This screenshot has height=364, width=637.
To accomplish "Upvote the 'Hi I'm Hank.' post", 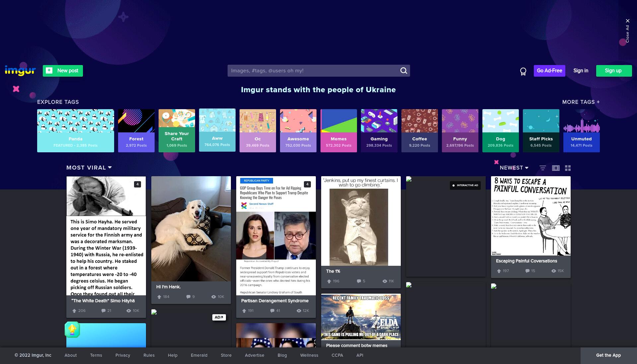I will 159,297.
